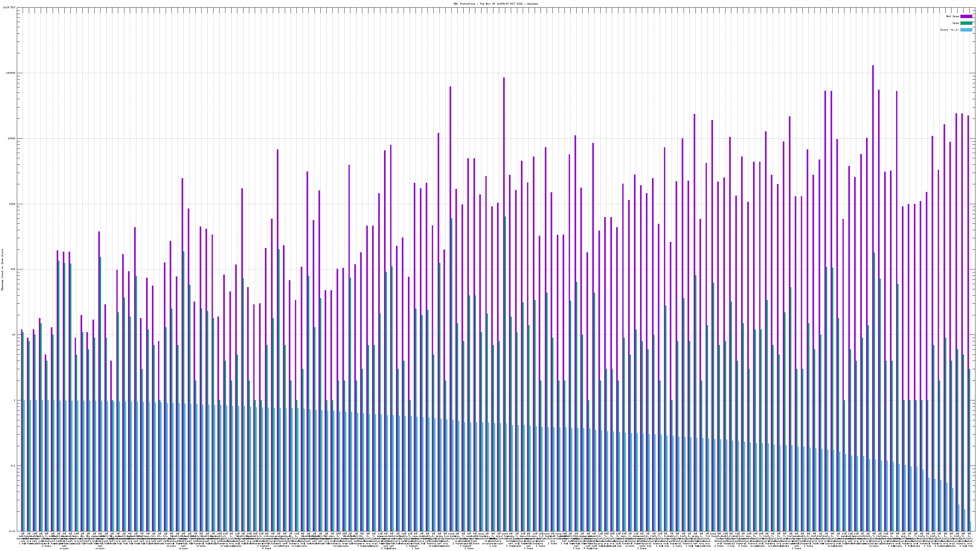Image resolution: width=980 pixels, height=551 pixels.
Task: Click the 1x10^6 top y-axis label
Action: (9, 8)
